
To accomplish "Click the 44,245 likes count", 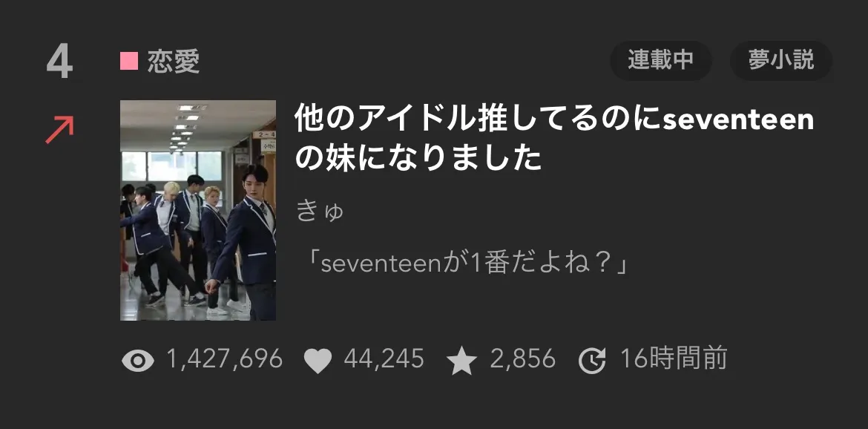I will click(384, 359).
